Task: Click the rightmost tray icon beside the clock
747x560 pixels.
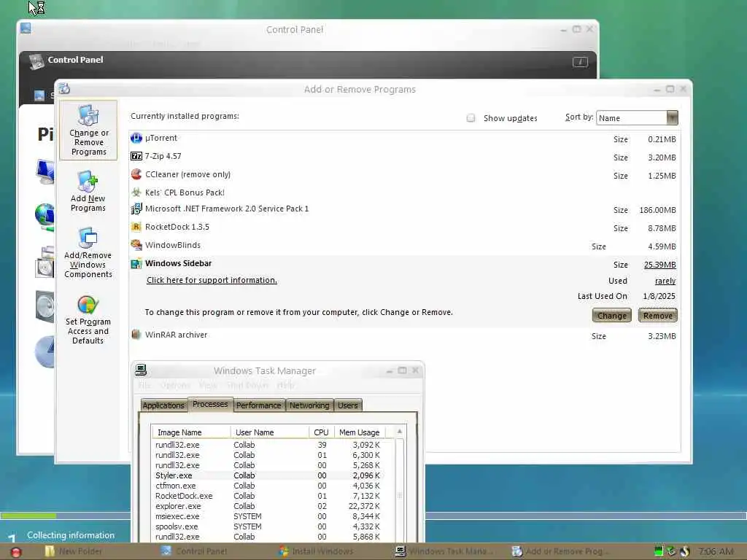Action: [x=684, y=551]
